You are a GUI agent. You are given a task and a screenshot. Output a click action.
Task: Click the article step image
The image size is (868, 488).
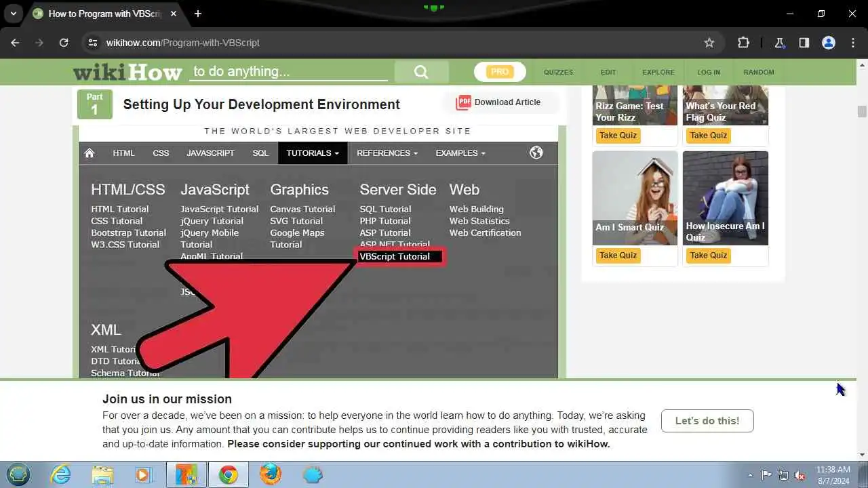(318, 251)
